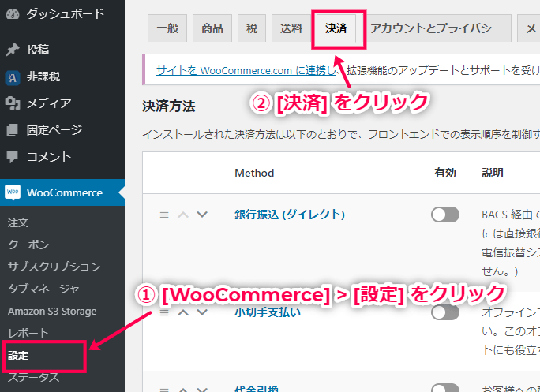Screen dimensions: 540x392
Task: Switch to the 税 tab
Action: [x=252, y=28]
